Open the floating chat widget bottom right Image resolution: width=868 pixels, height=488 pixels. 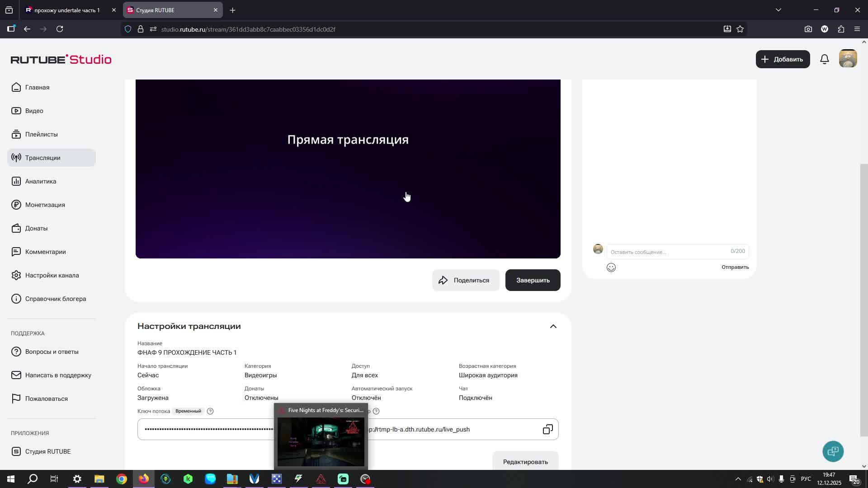833,451
